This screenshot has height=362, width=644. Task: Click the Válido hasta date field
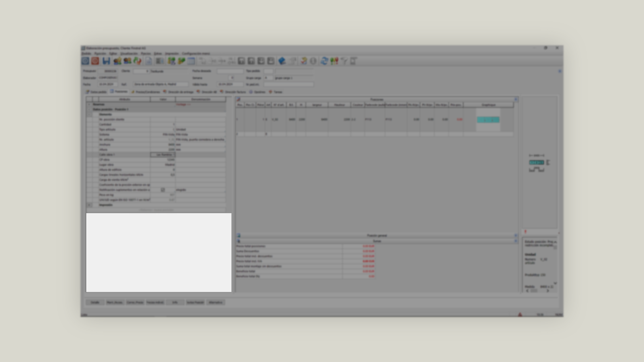(x=230, y=84)
